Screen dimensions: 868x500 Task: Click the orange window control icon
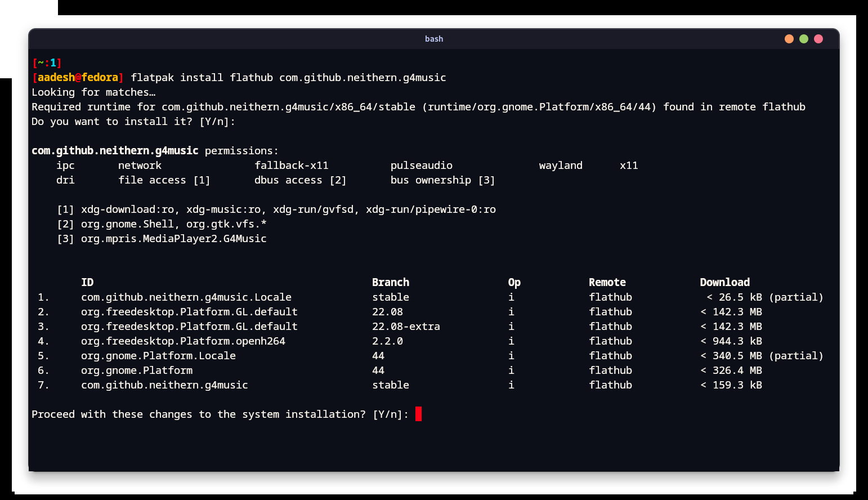pyautogui.click(x=789, y=39)
